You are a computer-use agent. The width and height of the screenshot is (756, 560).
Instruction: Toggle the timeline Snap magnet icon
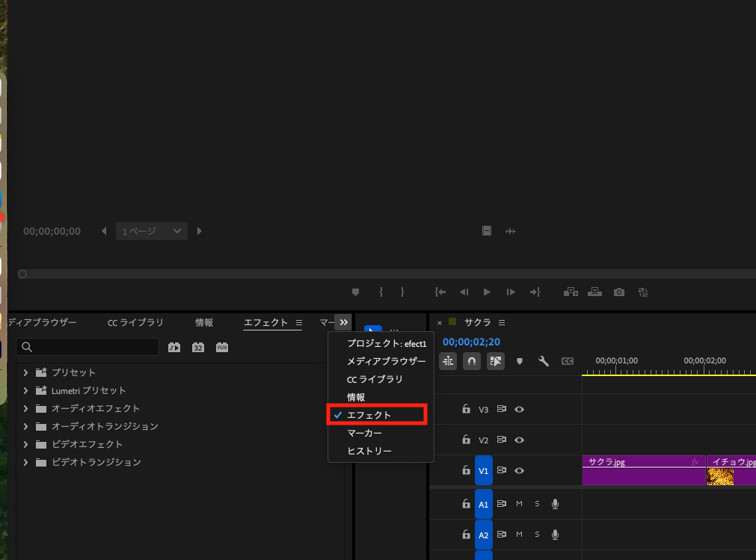pos(472,361)
